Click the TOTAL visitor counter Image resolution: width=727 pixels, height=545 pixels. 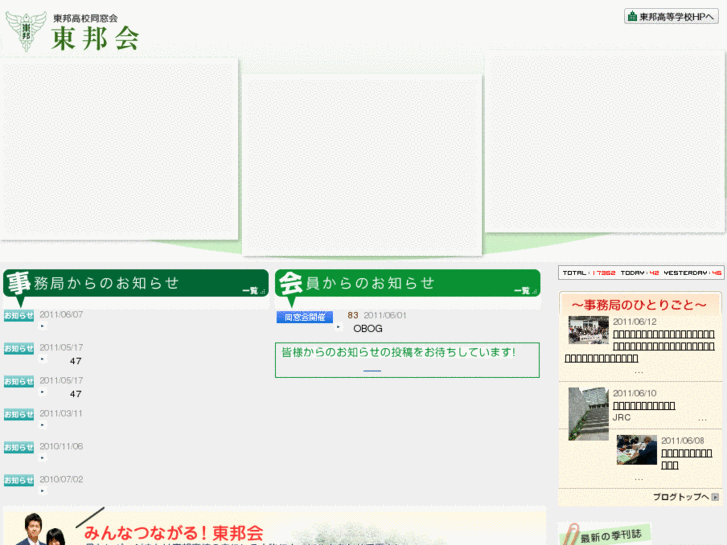[641, 273]
